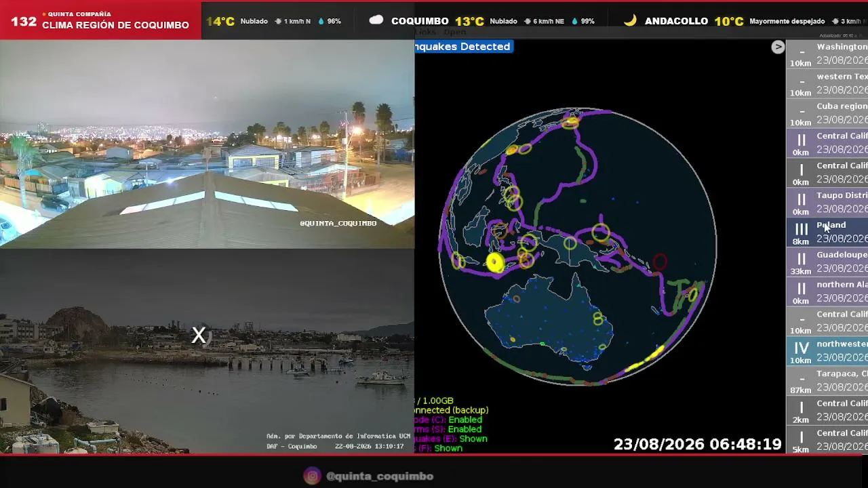Open the Cuba region earthquake entry

(827, 114)
